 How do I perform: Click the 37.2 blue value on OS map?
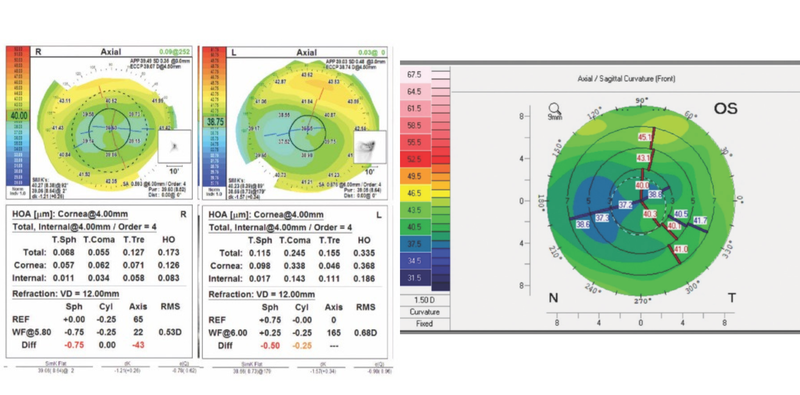tap(625, 205)
